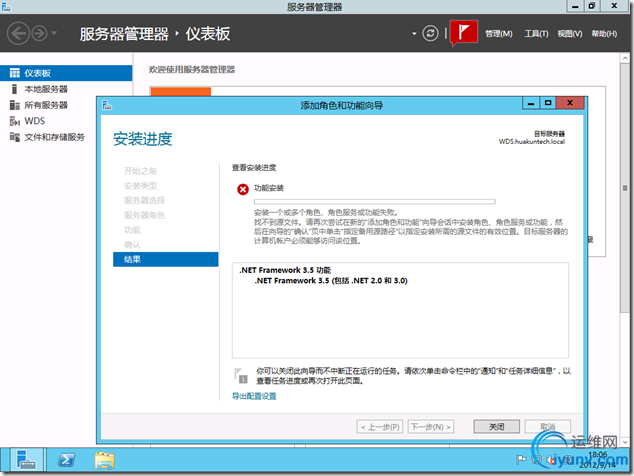This screenshot has width=634, height=476.
Task: Click the 结果 step in the wizard
Action: tap(166, 260)
